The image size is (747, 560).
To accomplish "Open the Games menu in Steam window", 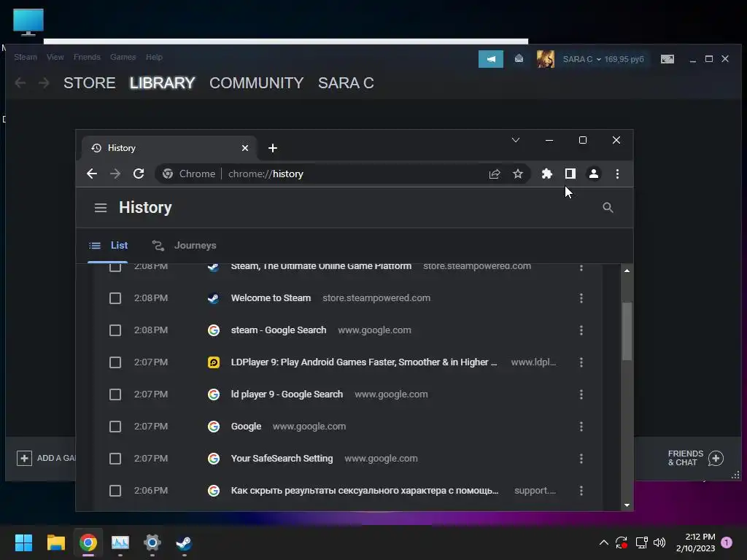I will pos(123,57).
